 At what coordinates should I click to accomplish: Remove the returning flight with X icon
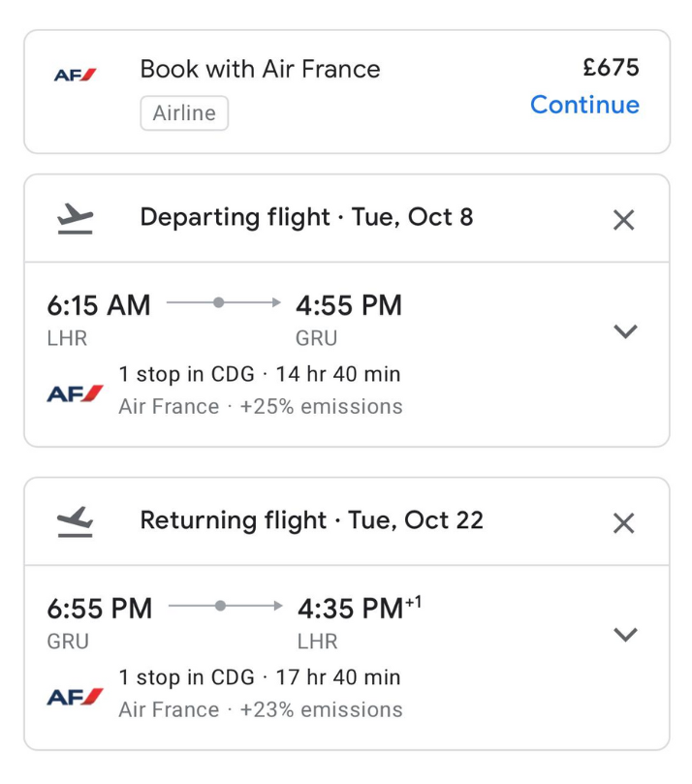point(624,523)
